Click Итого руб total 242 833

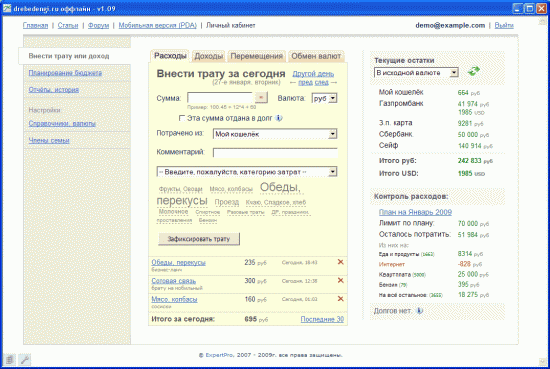(x=475, y=161)
